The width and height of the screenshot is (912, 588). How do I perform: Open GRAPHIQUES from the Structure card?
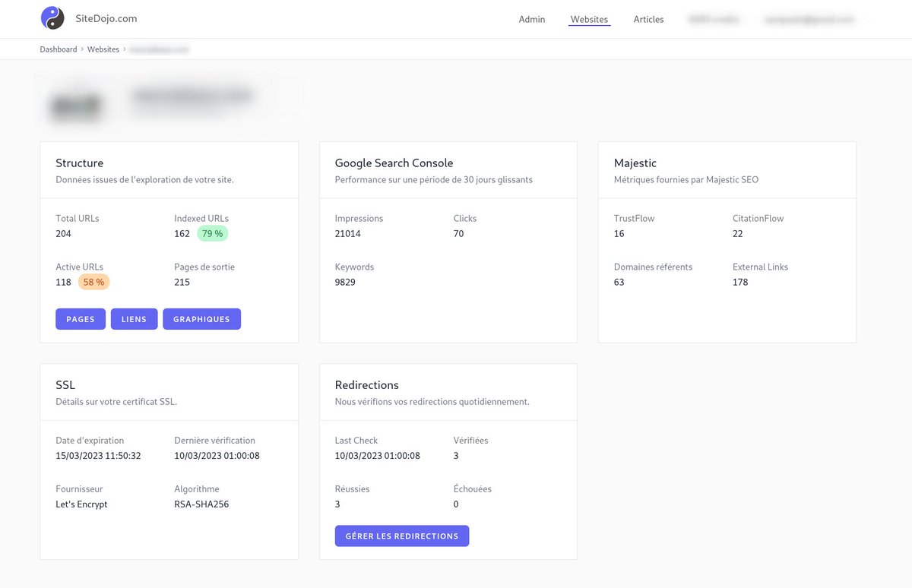(201, 319)
